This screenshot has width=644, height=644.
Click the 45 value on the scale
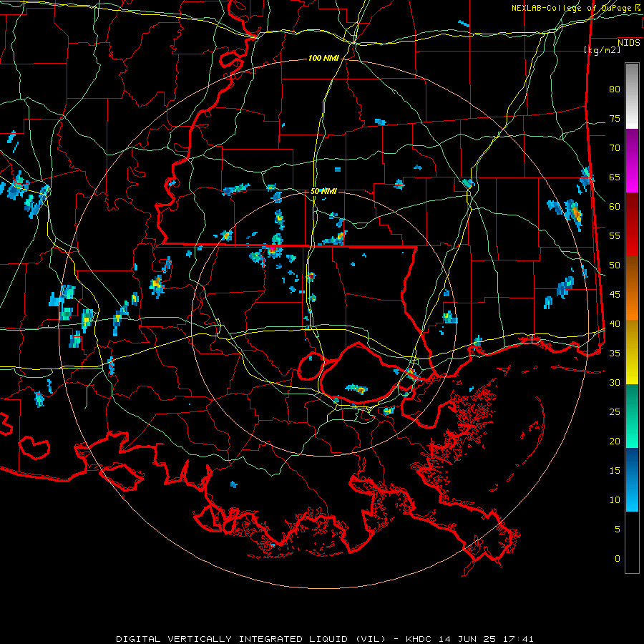click(x=615, y=295)
